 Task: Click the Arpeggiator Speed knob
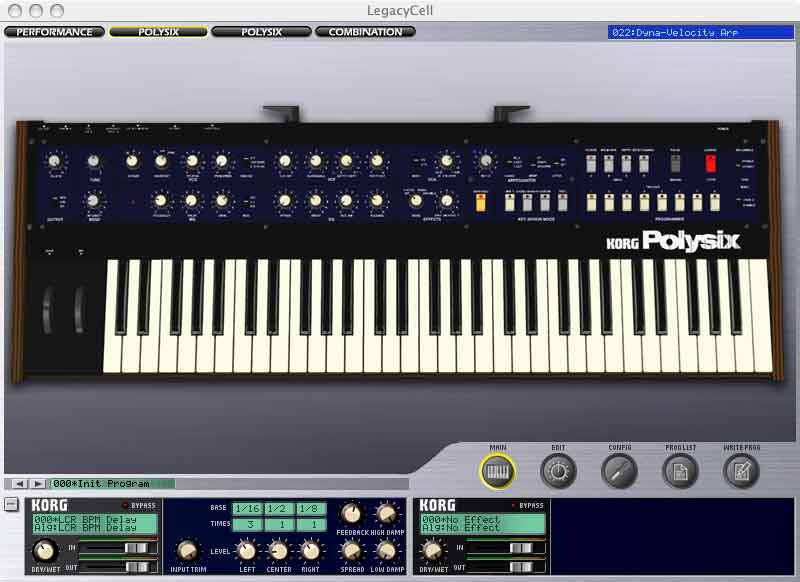[486, 162]
